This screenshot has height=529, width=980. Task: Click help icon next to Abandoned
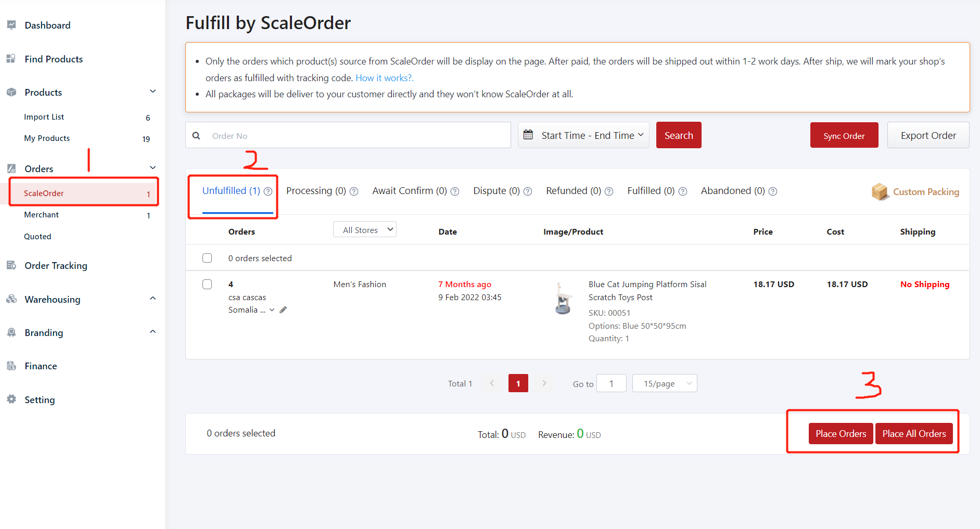[773, 191]
